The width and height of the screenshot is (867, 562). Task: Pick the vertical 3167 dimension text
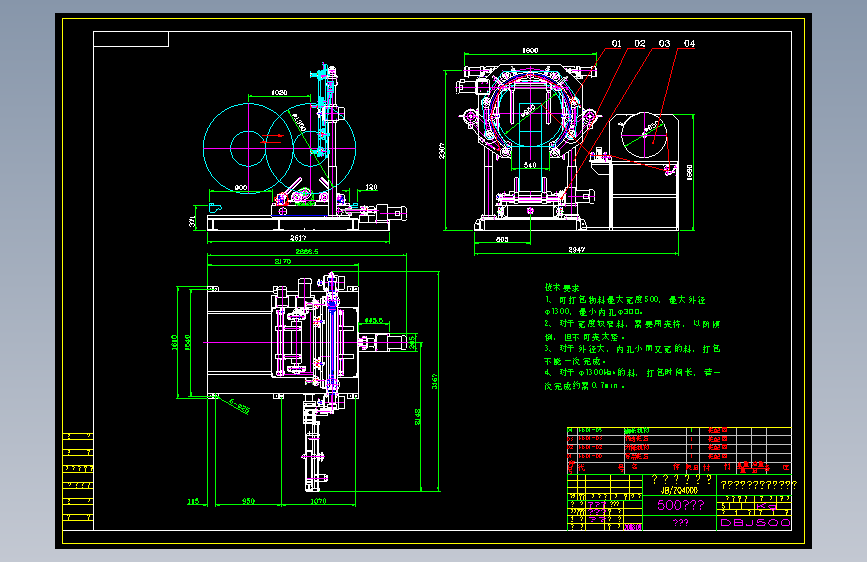[435, 381]
